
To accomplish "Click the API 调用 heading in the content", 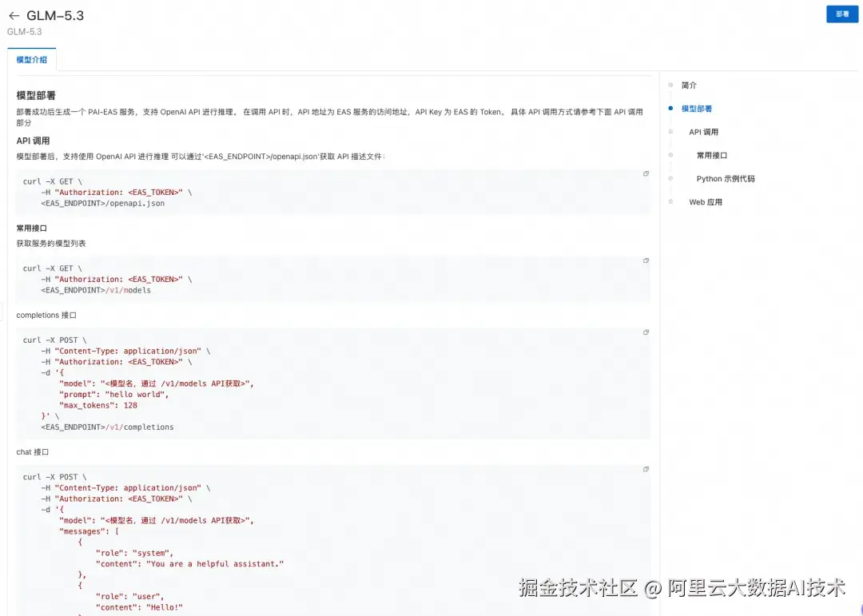I will coord(33,141).
